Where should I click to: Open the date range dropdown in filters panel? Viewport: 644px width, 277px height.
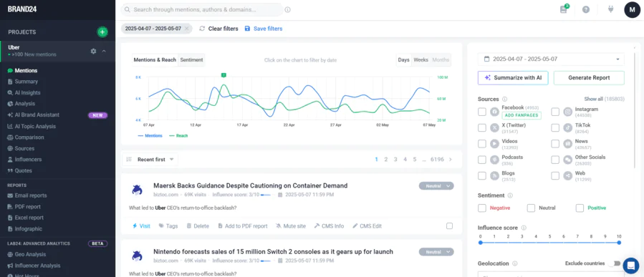[551, 59]
